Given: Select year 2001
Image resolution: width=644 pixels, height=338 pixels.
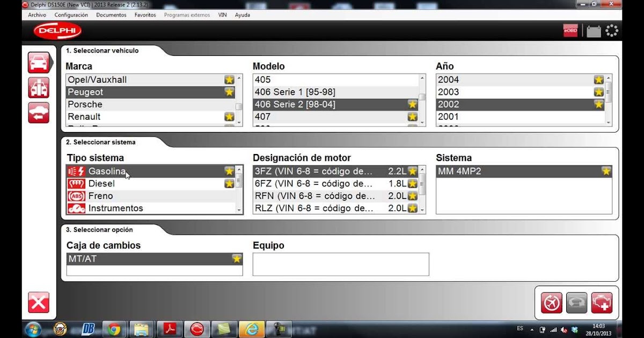Looking at the screenshot, I should [521, 116].
